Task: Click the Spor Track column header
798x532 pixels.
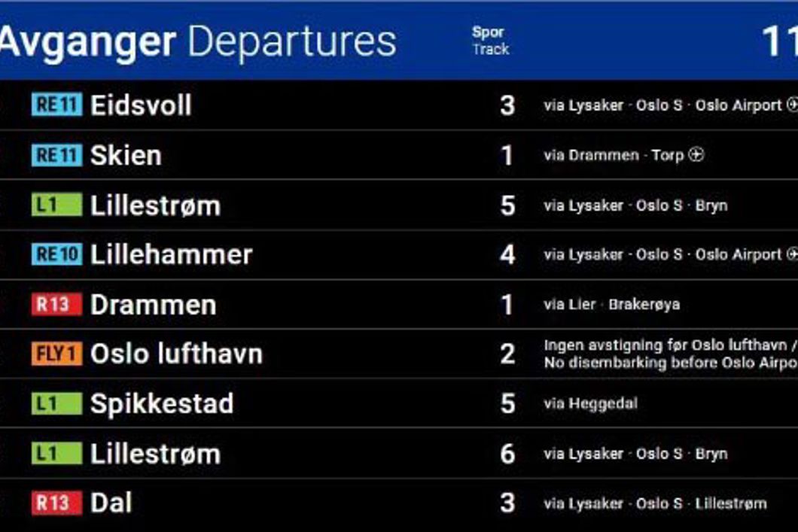Action: [490, 41]
